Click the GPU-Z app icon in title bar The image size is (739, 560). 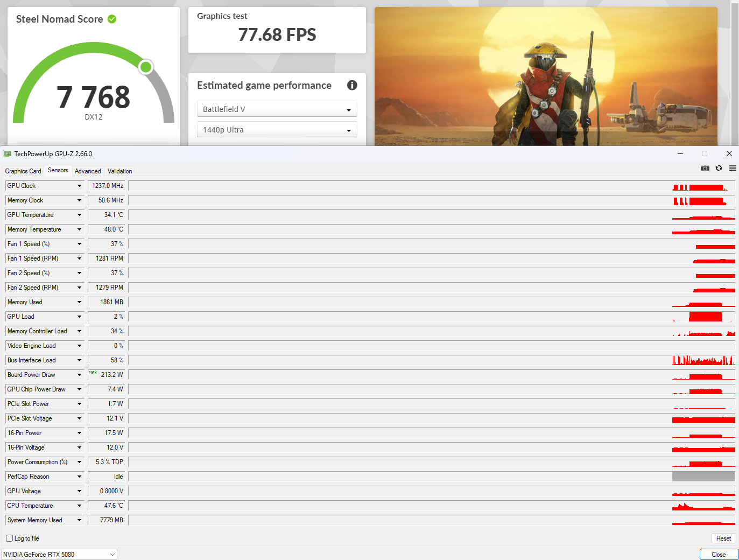tap(8, 153)
